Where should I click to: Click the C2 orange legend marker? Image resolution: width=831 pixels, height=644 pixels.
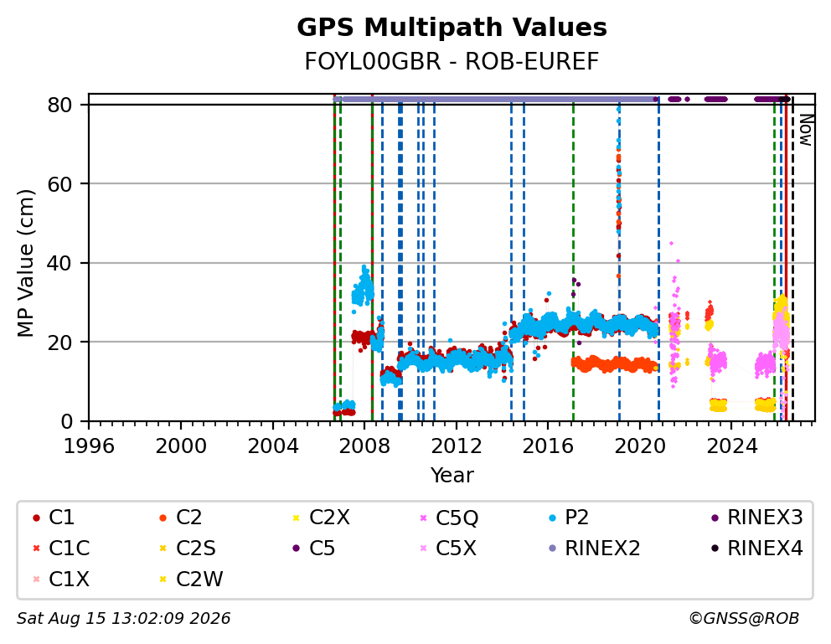[x=163, y=518]
